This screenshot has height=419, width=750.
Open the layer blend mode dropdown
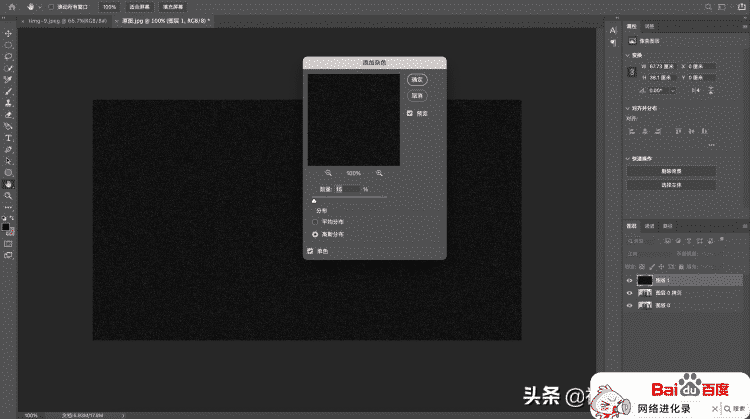pyautogui.click(x=649, y=254)
